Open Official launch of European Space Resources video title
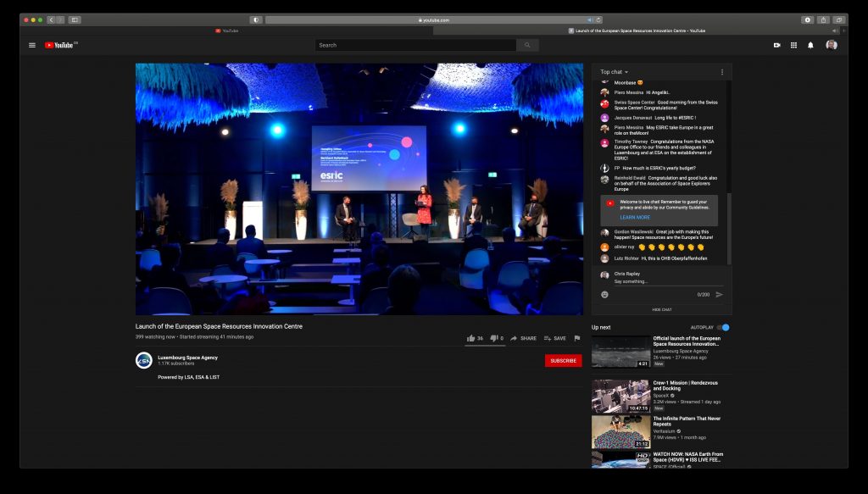The image size is (868, 494). (687, 341)
